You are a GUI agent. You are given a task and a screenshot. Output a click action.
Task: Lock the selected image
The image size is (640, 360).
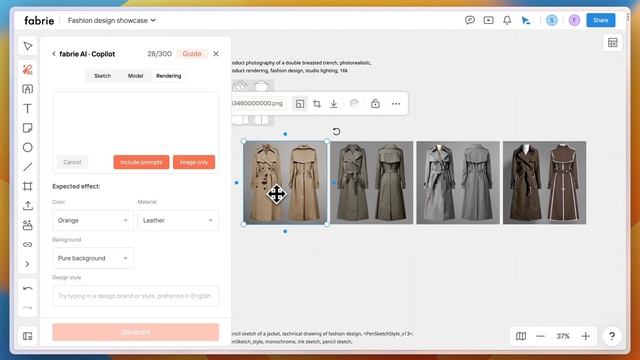point(375,104)
